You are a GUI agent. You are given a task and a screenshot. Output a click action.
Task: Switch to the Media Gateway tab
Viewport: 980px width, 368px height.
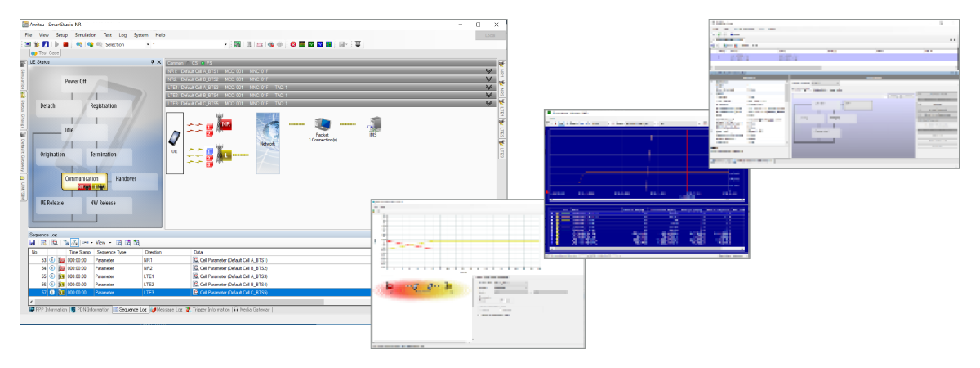(253, 310)
